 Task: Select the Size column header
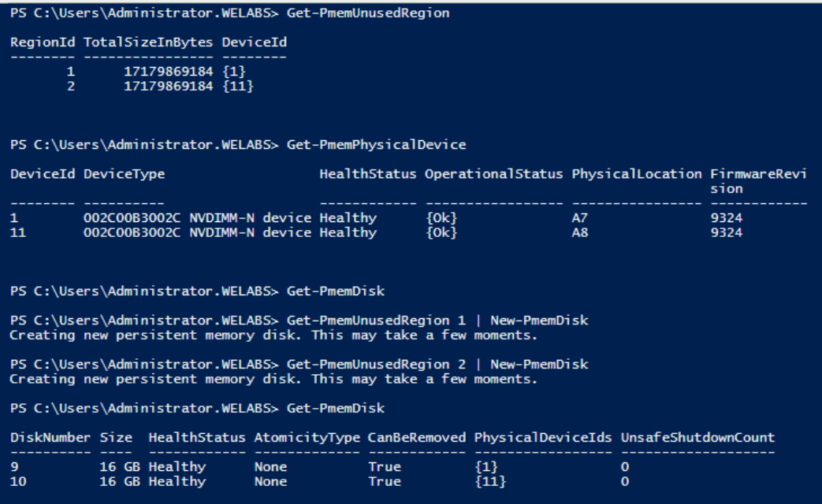116,438
